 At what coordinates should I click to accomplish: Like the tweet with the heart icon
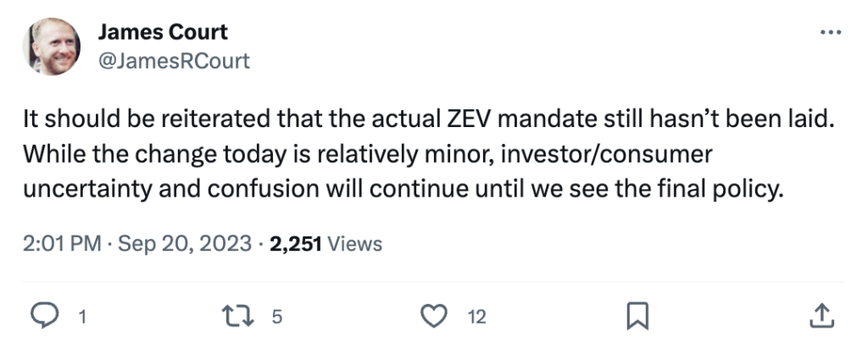[x=434, y=317]
